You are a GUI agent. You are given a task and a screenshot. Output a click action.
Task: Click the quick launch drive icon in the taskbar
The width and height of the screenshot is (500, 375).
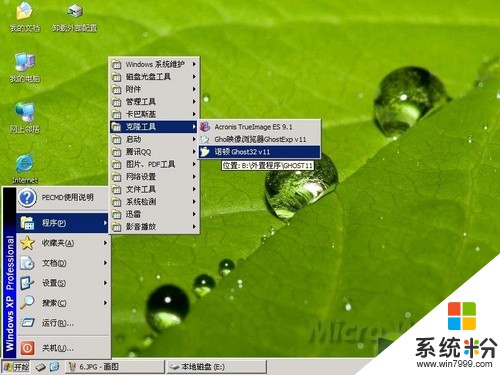click(41, 367)
